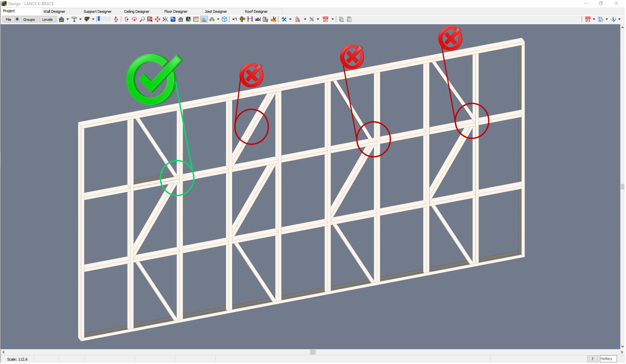626x364 pixels.
Task: Click the Hotkey input field
Action: pyautogui.click(x=608, y=359)
